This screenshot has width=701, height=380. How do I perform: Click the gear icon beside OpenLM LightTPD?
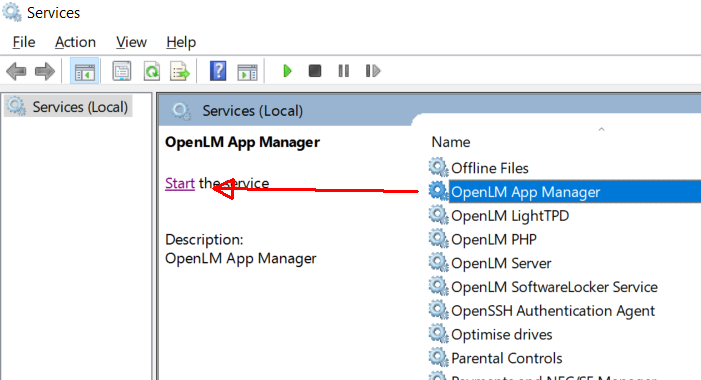pyautogui.click(x=438, y=215)
